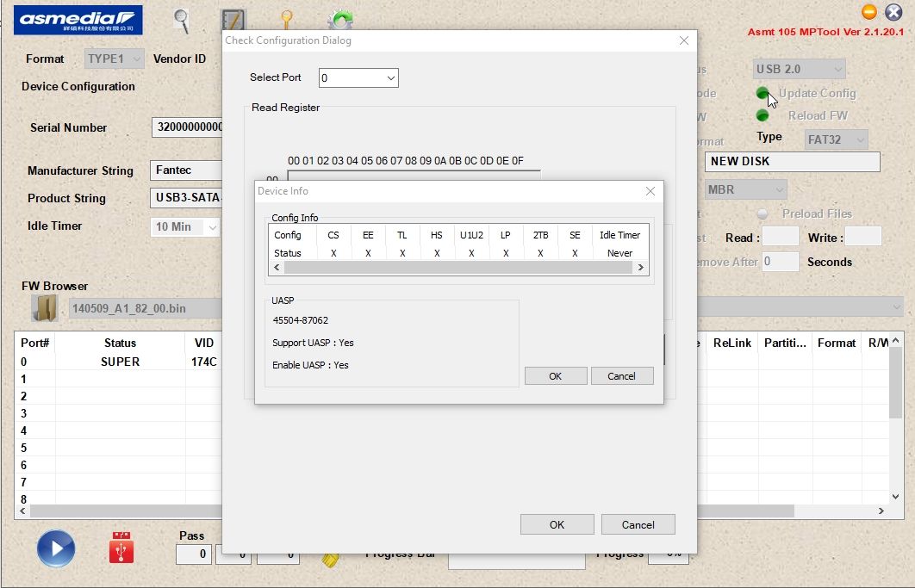Click the U1U2 column header in Config Info
This screenshot has height=588, width=915.
471,235
